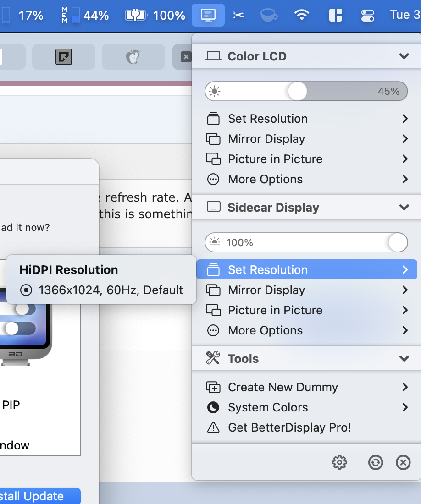The height and width of the screenshot is (504, 421).
Task: Open BetterDisplay settings gear
Action: click(339, 463)
